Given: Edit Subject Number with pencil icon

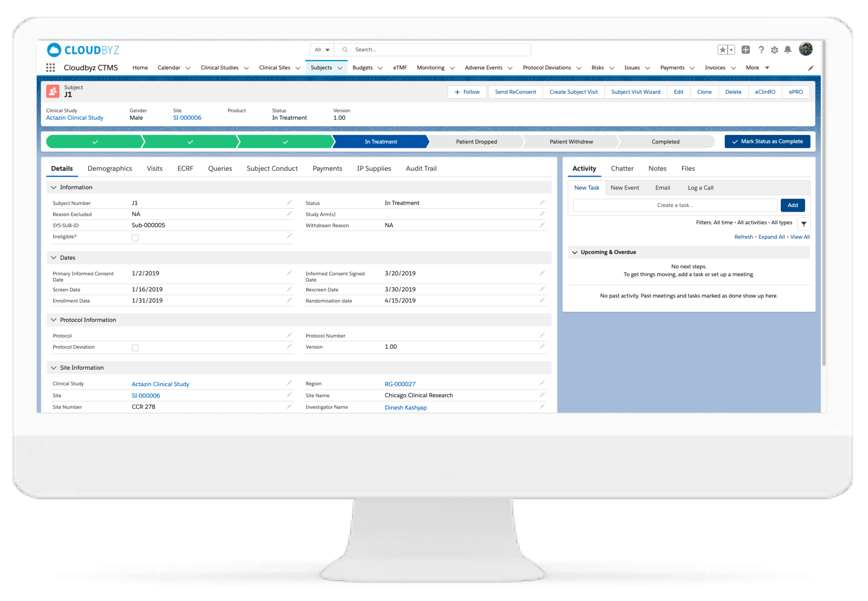Looking at the screenshot, I should click(x=289, y=203).
